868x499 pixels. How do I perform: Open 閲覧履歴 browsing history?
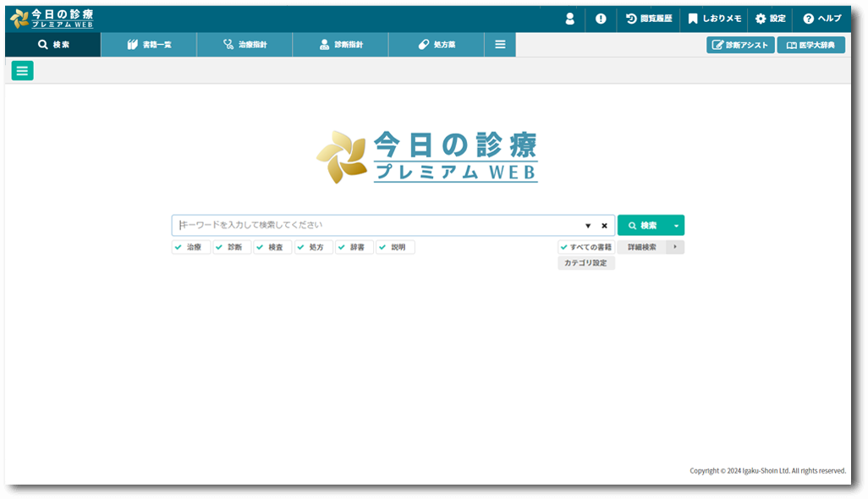pyautogui.click(x=649, y=19)
